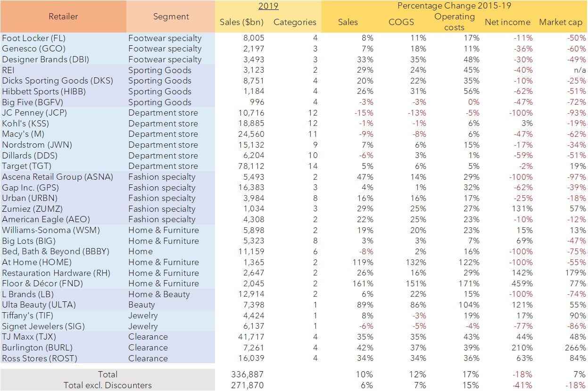Click Total net income change -18%
This screenshot has height=391, width=588.
pos(523,374)
